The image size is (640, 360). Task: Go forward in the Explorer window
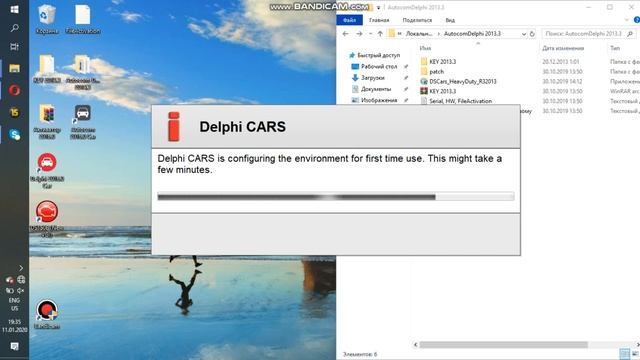pos(359,34)
